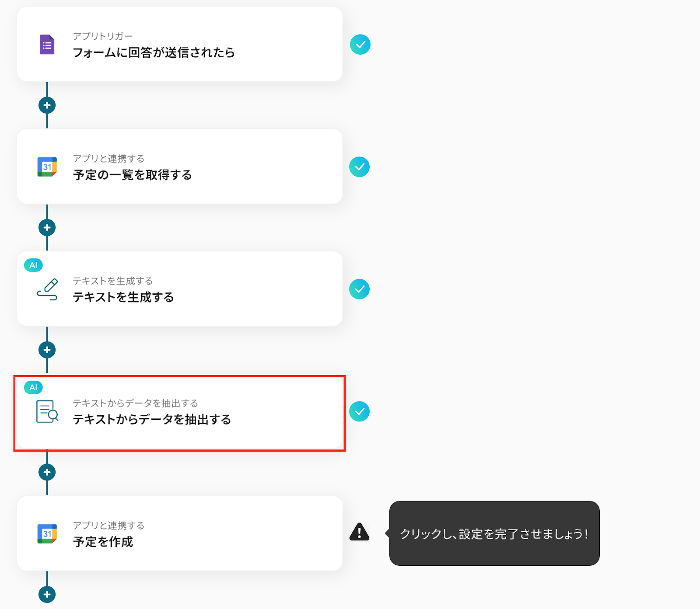The image size is (700, 609).
Task: Open the テキストからデータを抽出する step card
Action: pos(179,413)
